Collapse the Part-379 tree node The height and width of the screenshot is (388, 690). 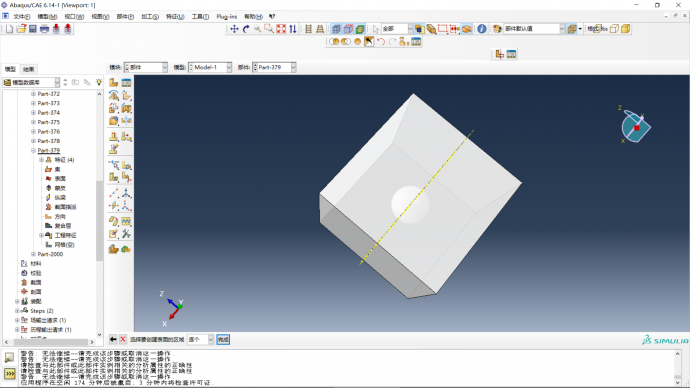pos(33,150)
